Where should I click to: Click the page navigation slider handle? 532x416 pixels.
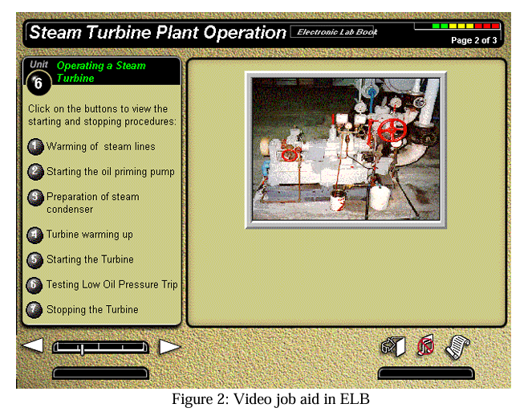[82, 348]
